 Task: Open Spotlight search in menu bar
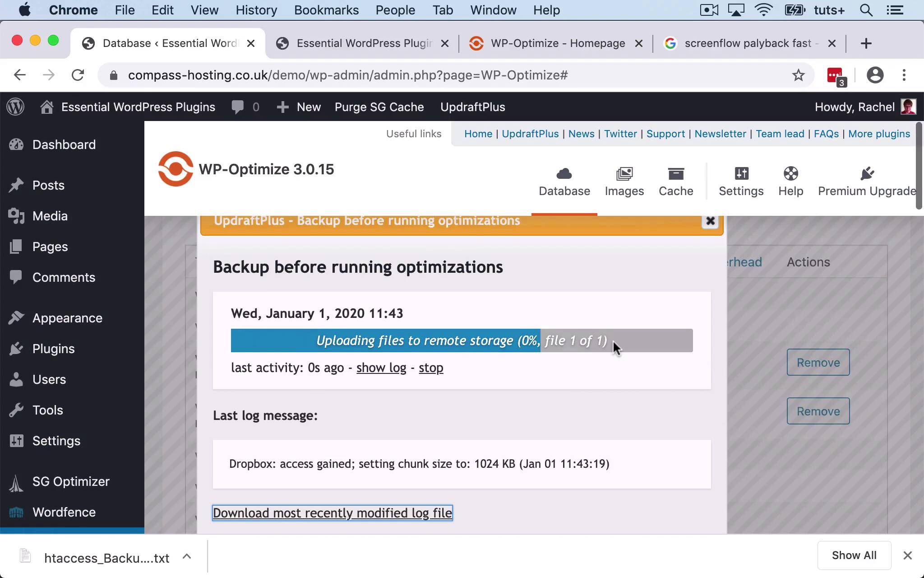866,10
